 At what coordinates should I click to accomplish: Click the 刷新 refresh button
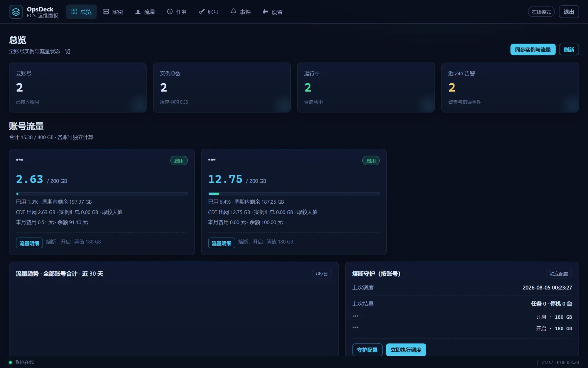tap(569, 50)
